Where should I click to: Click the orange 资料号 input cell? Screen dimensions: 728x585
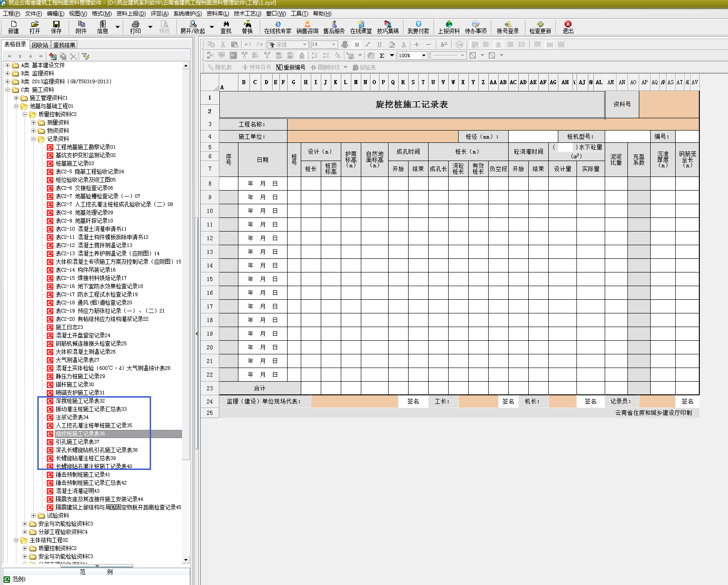click(669, 104)
